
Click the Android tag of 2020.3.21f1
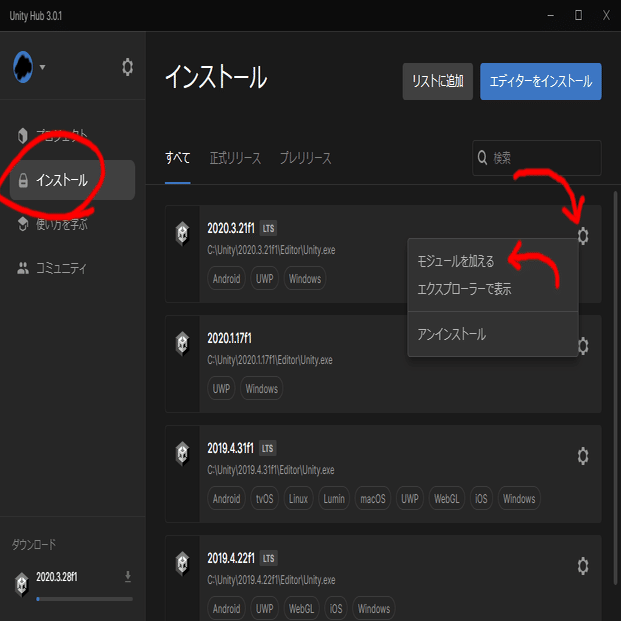point(227,278)
